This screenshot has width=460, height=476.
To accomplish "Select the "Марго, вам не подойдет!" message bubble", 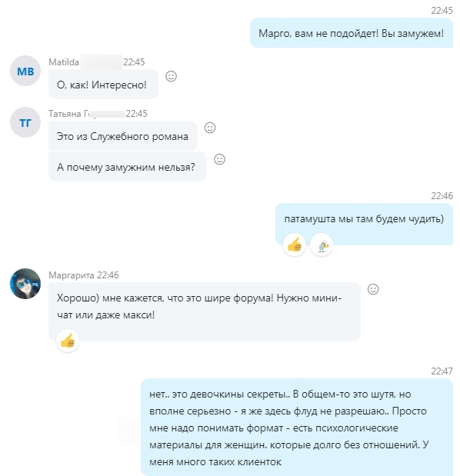I will [352, 33].
